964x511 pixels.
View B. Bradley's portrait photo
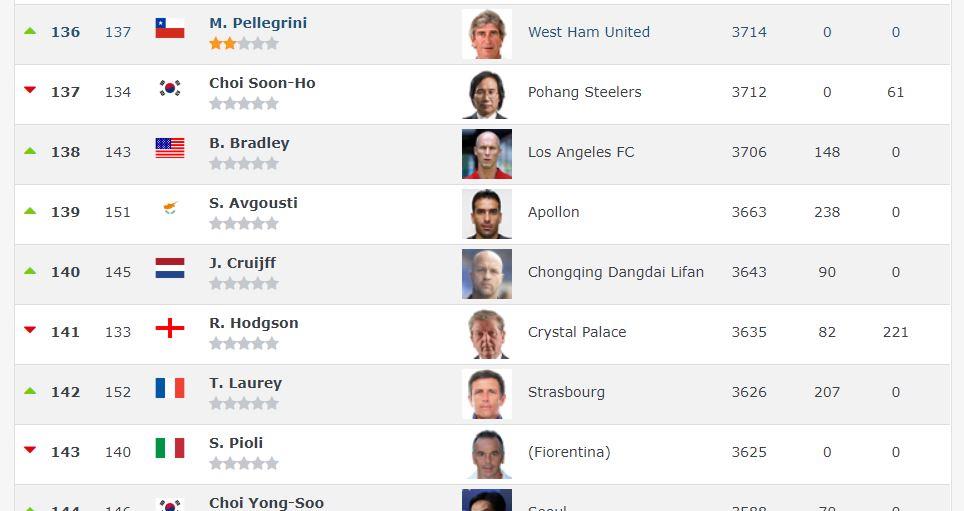[487, 154]
